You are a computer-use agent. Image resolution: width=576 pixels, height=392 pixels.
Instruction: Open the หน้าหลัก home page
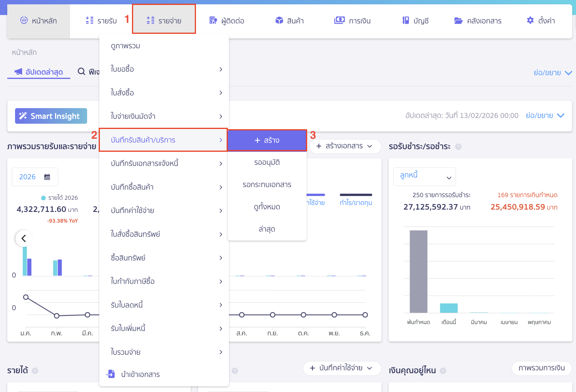[x=38, y=21]
